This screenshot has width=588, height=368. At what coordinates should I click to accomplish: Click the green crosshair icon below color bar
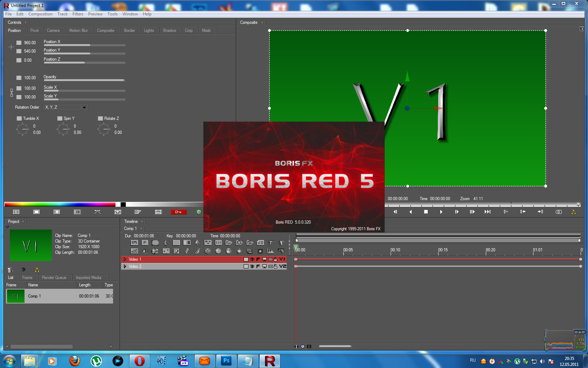(x=199, y=212)
